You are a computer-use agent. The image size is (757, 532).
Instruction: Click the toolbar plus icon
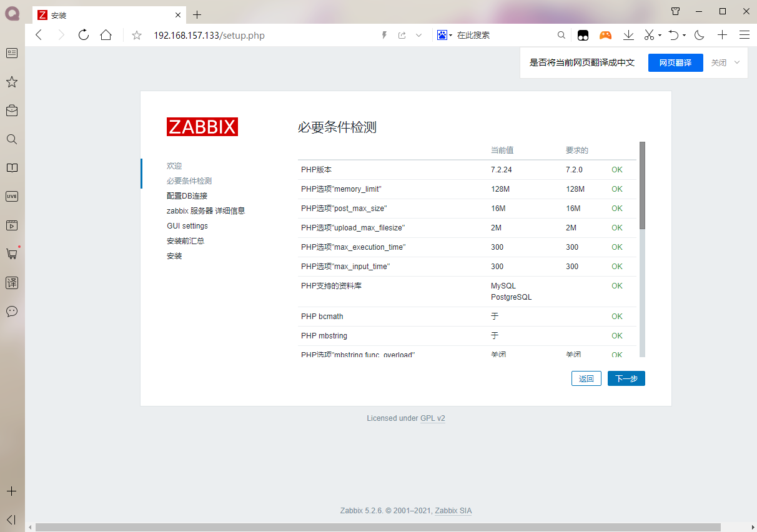722,36
